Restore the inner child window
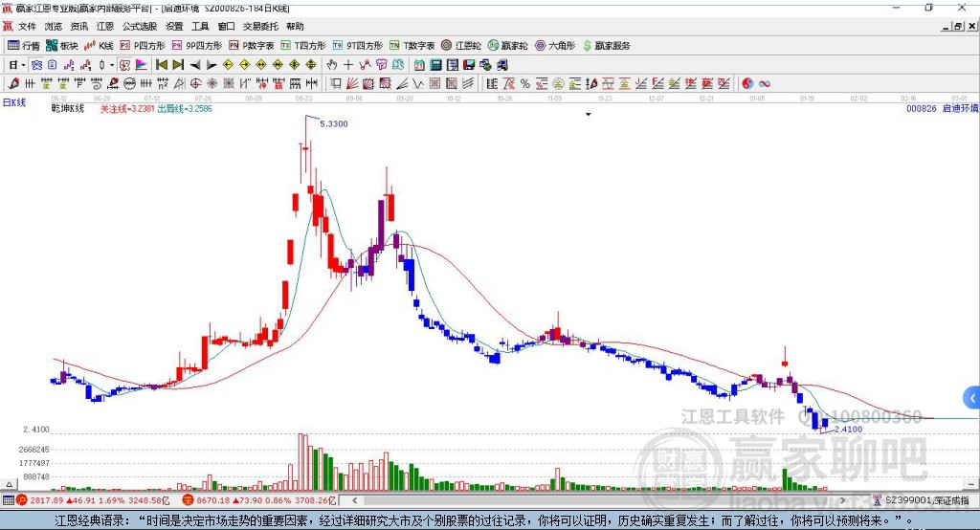The height and width of the screenshot is (530, 980). point(958,26)
